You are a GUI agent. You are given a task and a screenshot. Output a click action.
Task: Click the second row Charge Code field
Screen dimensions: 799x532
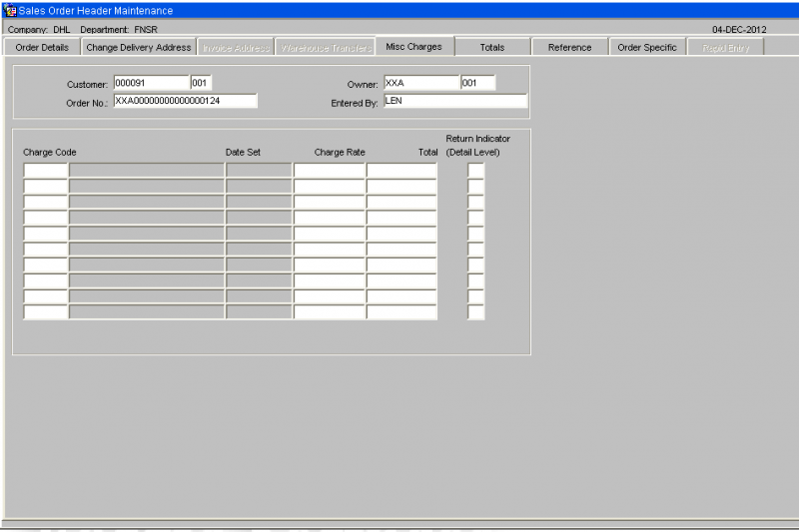[45, 186]
